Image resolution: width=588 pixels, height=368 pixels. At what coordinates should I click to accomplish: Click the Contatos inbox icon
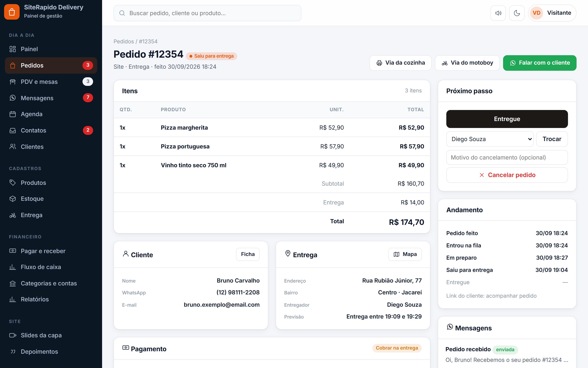13,130
